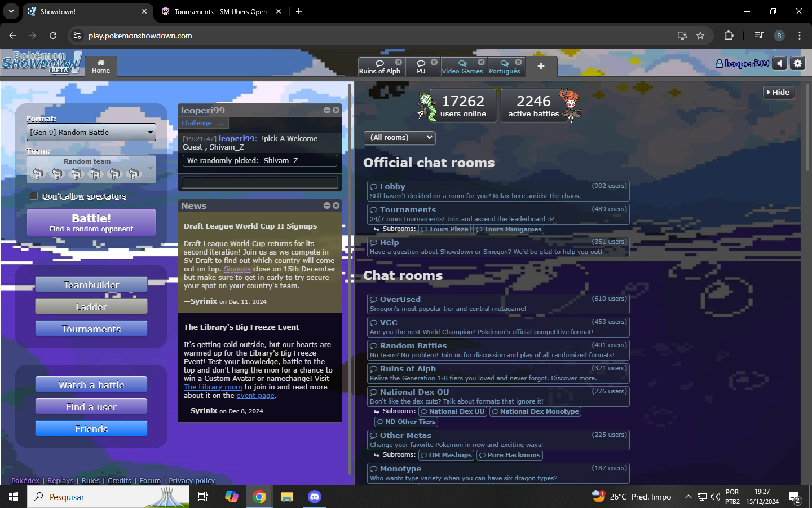The width and height of the screenshot is (812, 508).
Task: Join the Lobby chat room
Action: [498, 191]
